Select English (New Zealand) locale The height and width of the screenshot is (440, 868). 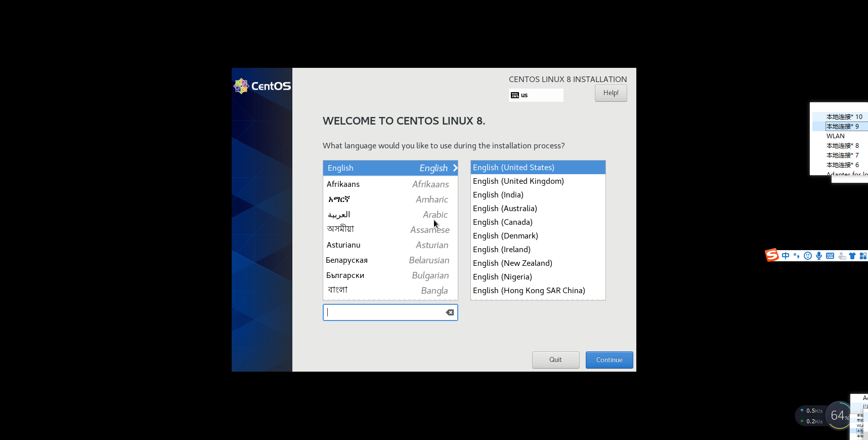click(538, 263)
